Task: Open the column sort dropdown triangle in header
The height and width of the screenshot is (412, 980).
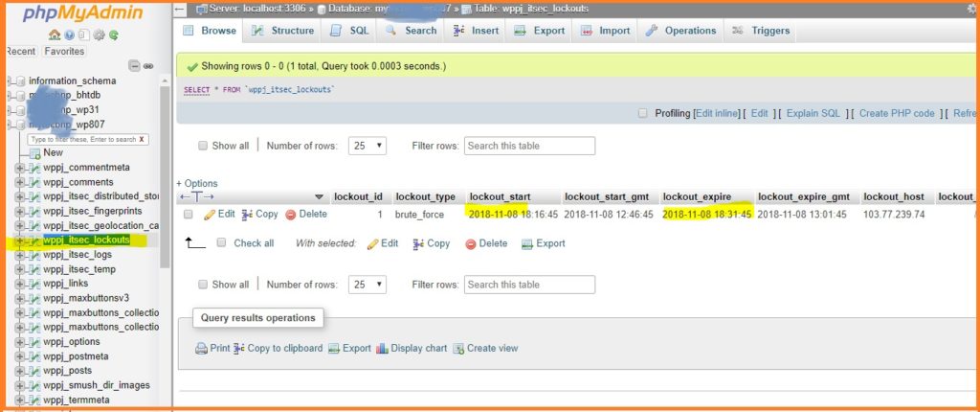Action: tap(319, 197)
